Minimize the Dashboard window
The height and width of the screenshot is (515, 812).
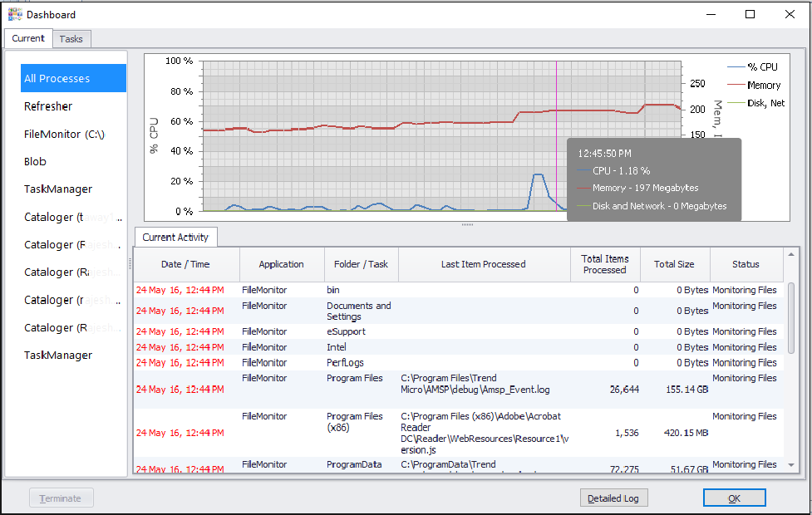click(x=711, y=14)
